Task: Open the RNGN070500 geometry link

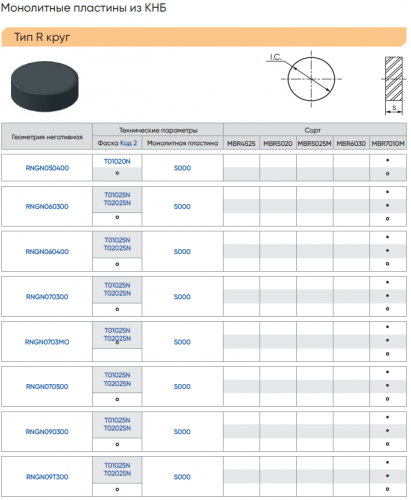Action: pyautogui.click(x=47, y=387)
